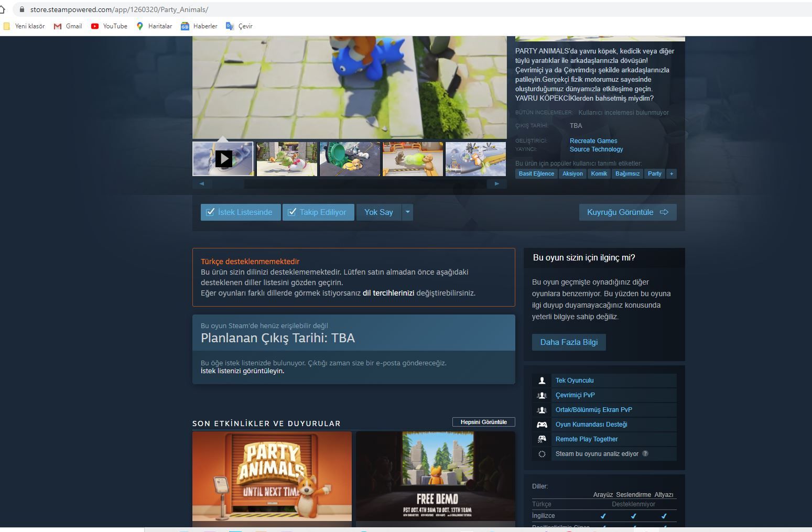812x532 pixels.
Task: Toggle the Takip Ediliyor follow checkbox
Action: pos(292,212)
